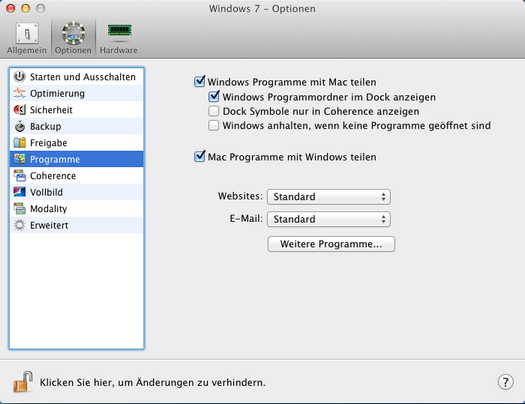Screen dimensions: 525x404
Task: Select Coherence text in sidebar
Action: pos(53,176)
